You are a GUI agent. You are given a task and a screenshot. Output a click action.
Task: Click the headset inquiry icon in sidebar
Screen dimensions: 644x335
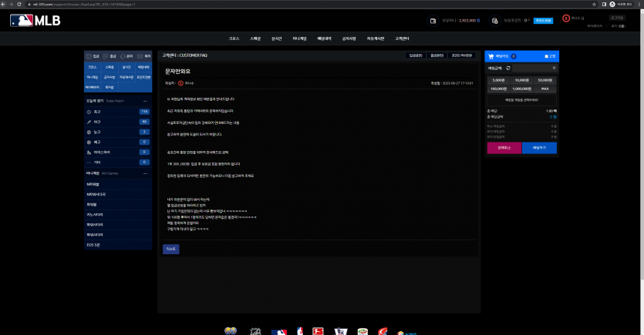[x=123, y=56]
